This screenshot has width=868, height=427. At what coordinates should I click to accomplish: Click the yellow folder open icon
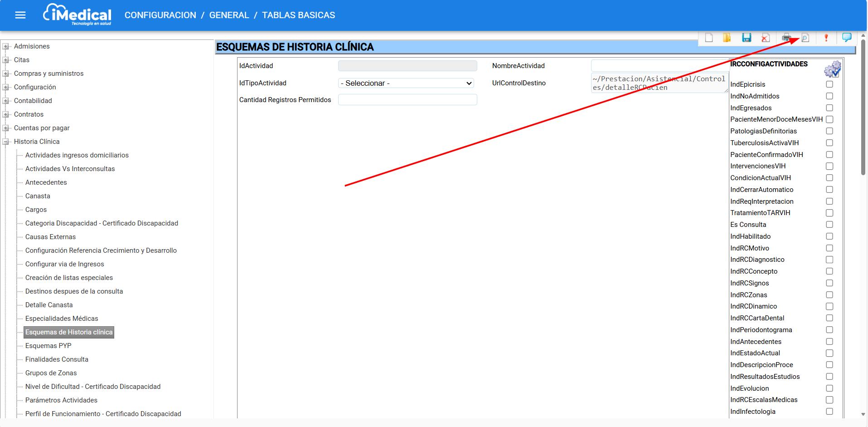click(x=727, y=38)
